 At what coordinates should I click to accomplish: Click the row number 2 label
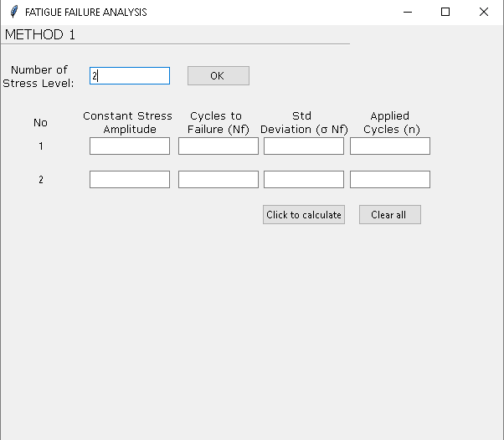41,180
